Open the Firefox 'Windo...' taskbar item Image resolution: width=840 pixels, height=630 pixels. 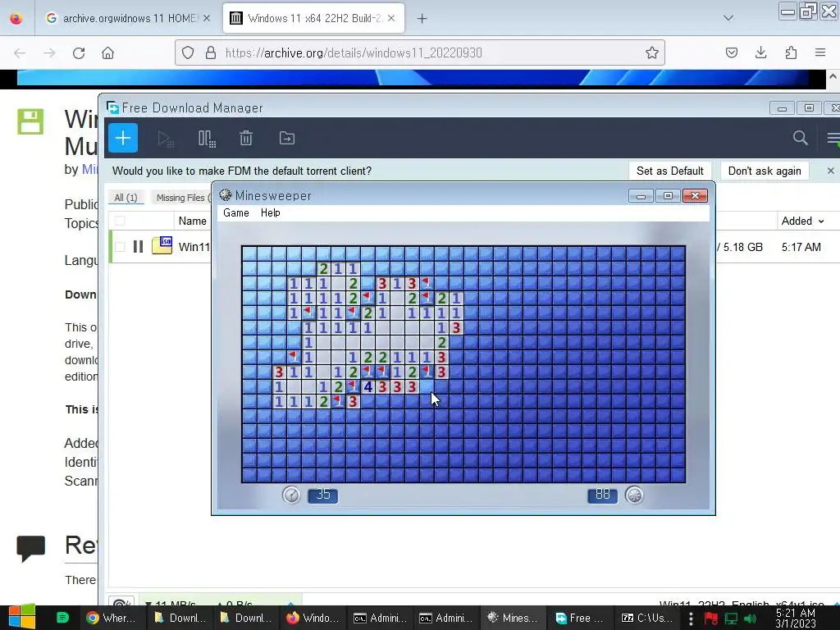[313, 618]
